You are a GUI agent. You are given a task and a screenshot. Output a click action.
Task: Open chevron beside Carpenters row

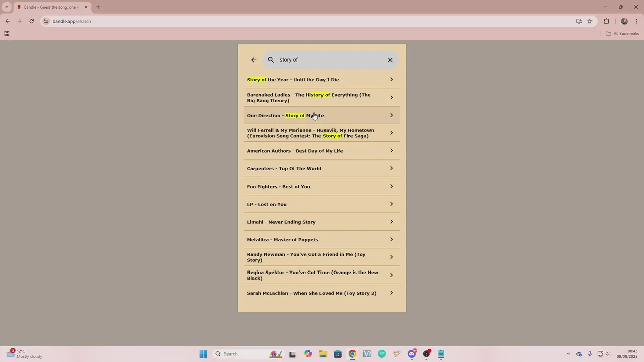coord(391,168)
